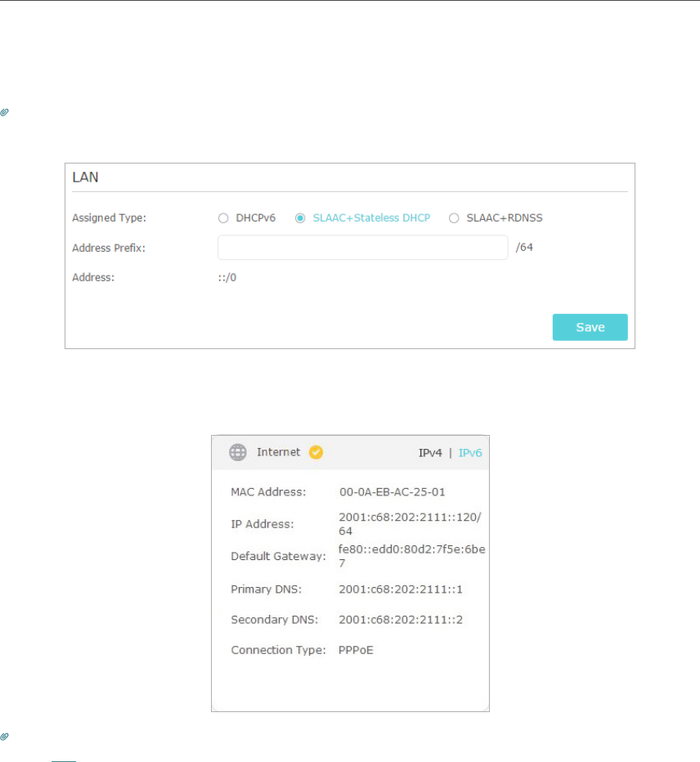Click the paperclip icon below Internet panel
This screenshot has width=700, height=762.
pyautogui.click(x=4, y=736)
